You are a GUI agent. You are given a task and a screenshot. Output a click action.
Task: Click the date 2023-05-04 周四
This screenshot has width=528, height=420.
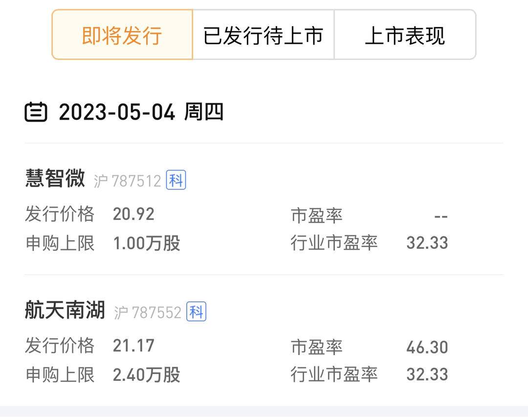[141, 112]
